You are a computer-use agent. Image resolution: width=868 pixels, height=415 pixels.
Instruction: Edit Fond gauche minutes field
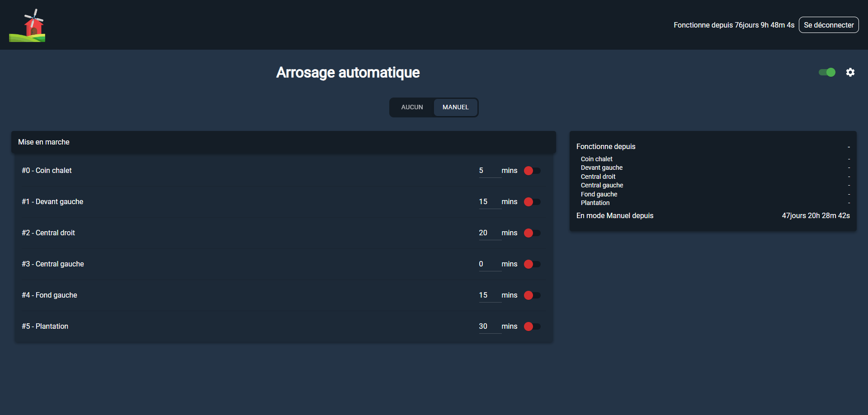[x=490, y=295]
